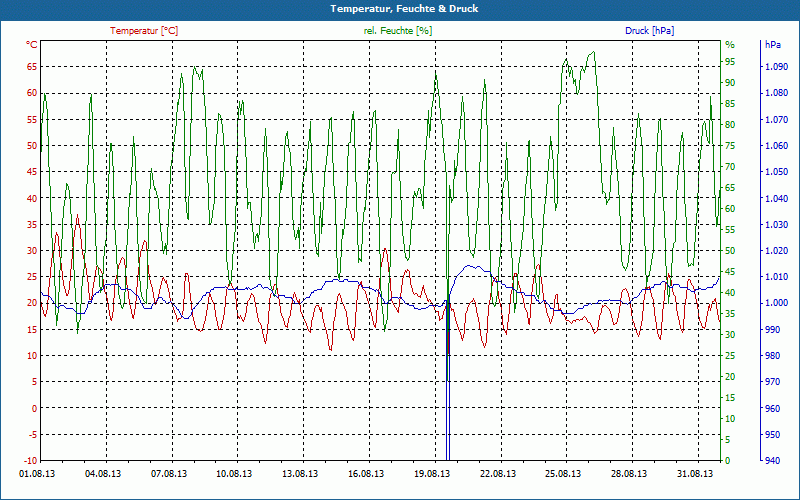Click the '970' tick on pressure axis
800x500 pixels.
pyautogui.click(x=772, y=382)
